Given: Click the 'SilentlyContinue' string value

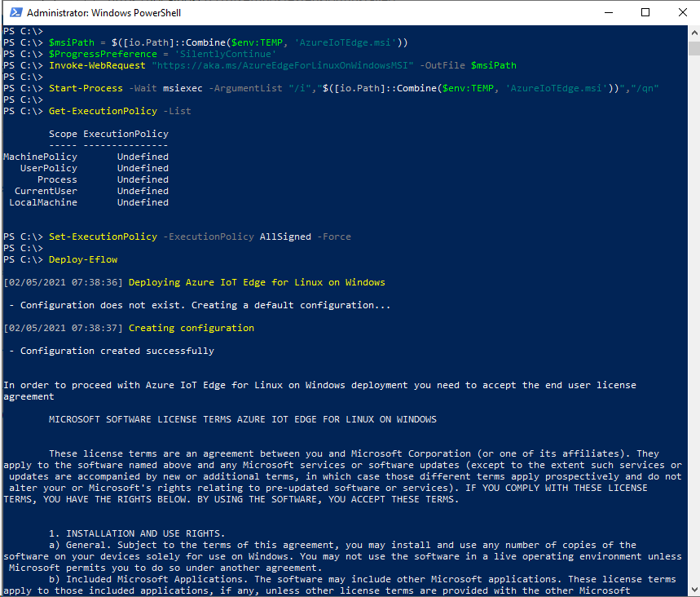Looking at the screenshot, I should tap(226, 54).
